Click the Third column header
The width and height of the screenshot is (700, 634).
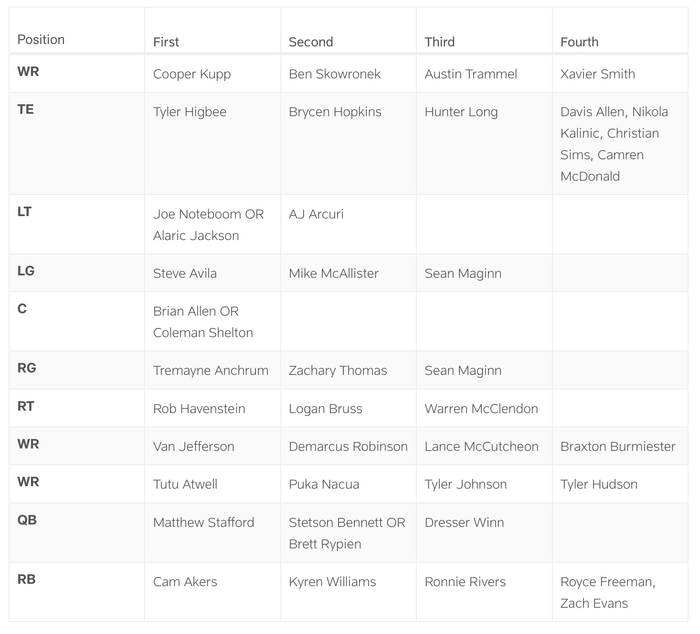[x=440, y=42]
